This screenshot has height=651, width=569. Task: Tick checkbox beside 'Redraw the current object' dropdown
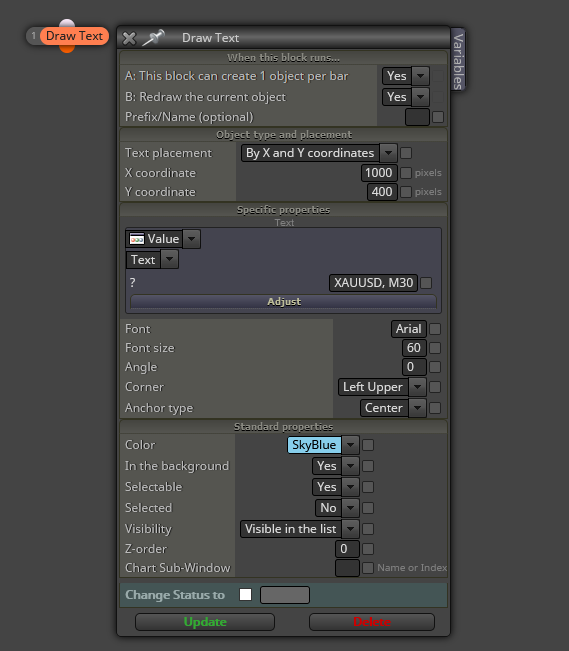pos(438,97)
